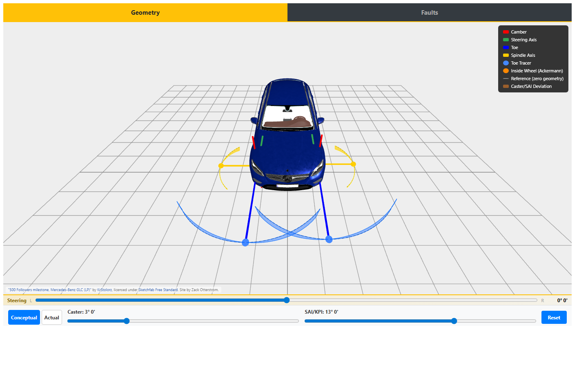This screenshot has height=368, width=588.
Task: Click the Reset button
Action: pyautogui.click(x=554, y=317)
